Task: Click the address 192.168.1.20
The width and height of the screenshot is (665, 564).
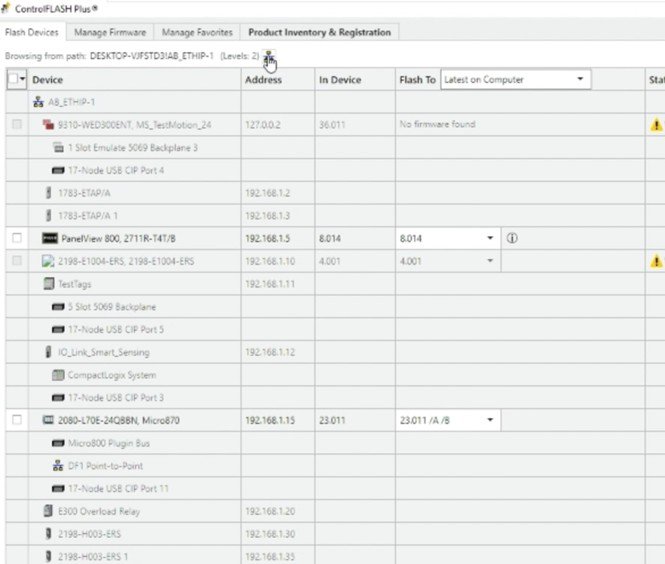Action: coord(270,511)
